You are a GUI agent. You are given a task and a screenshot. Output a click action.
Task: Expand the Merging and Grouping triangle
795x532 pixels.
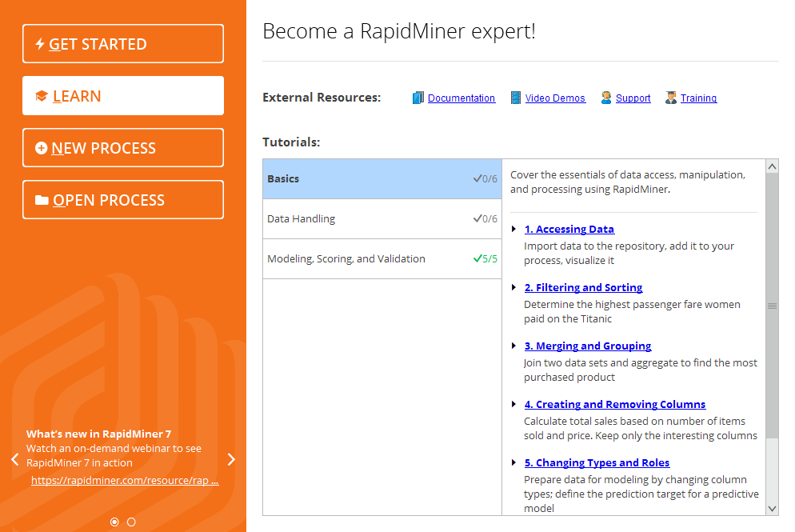pyautogui.click(x=514, y=346)
